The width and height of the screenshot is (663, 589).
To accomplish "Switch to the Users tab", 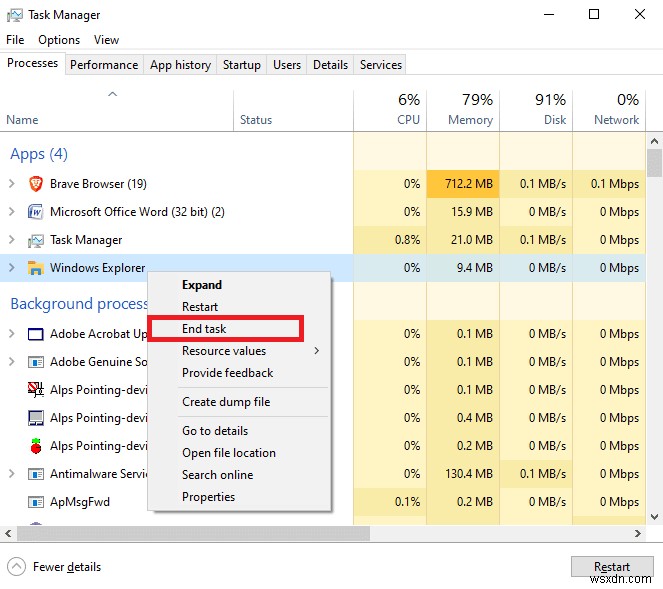I will (x=287, y=65).
